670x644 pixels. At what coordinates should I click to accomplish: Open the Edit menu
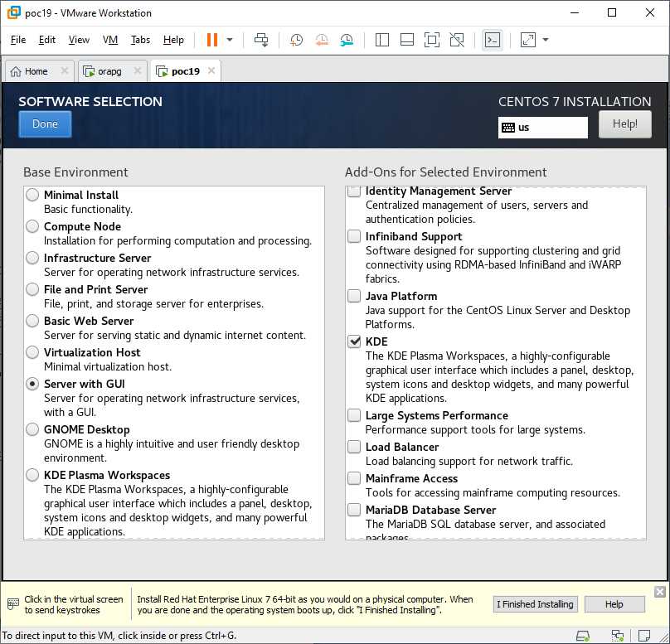coord(47,40)
